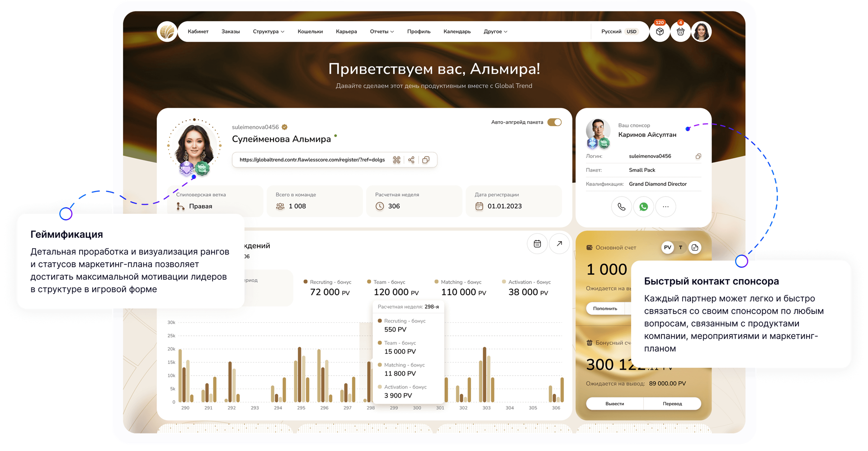
Task: Click the gift icon beside Бонусный счет
Action: pyautogui.click(x=590, y=343)
